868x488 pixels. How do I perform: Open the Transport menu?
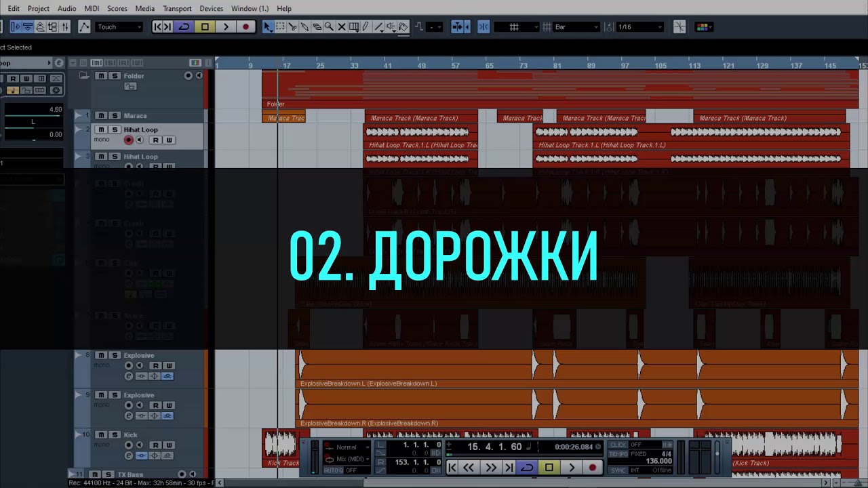(177, 8)
